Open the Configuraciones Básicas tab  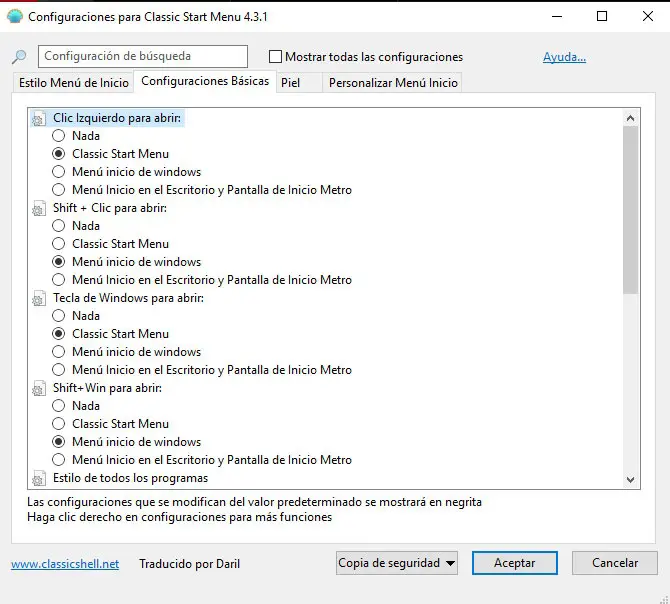[x=205, y=81]
